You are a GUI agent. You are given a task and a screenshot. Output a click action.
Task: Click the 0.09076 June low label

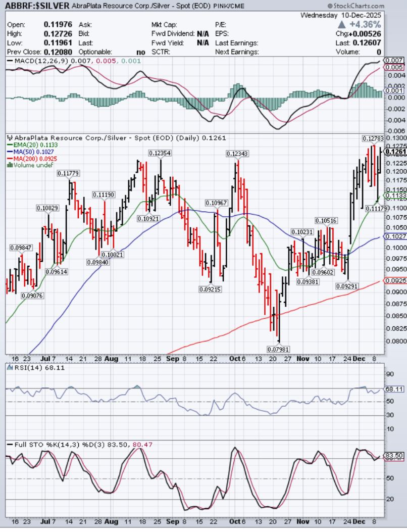(32, 296)
